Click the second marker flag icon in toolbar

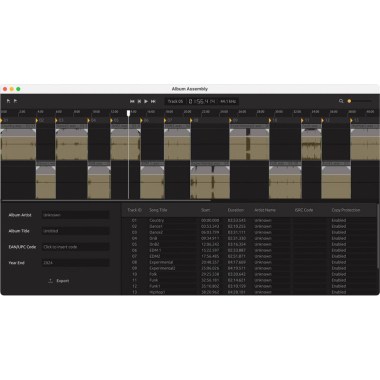[15, 101]
